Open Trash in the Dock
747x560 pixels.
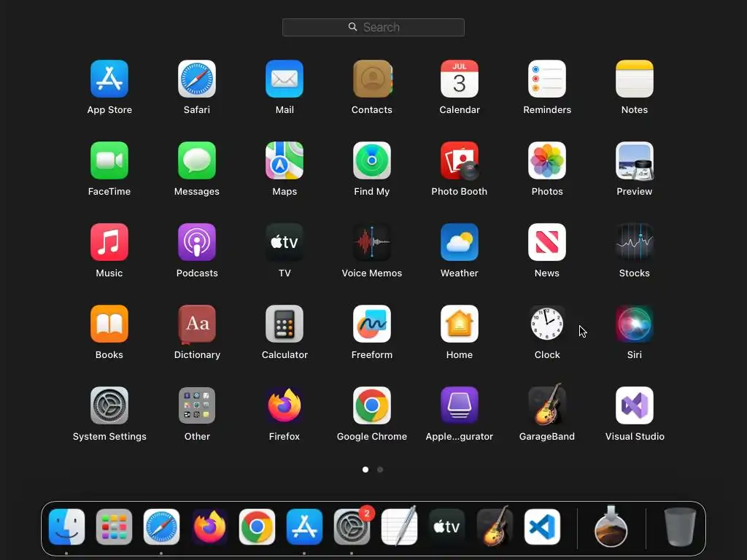(680, 526)
